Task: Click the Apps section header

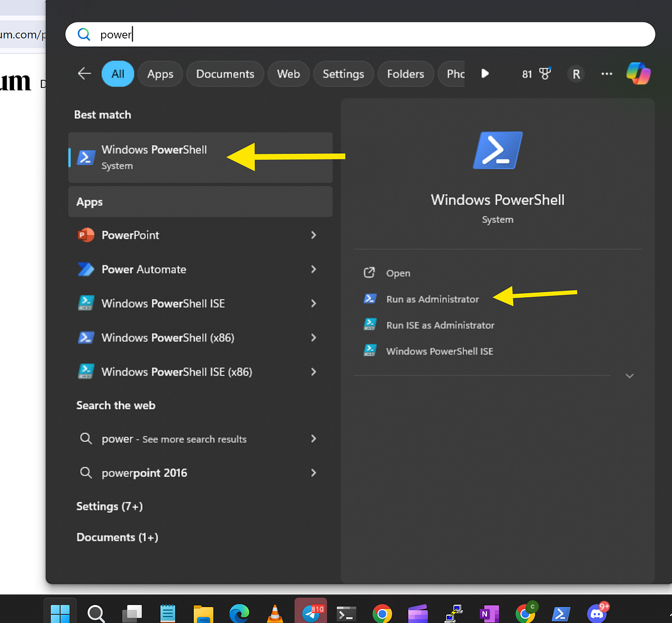Action: click(200, 202)
